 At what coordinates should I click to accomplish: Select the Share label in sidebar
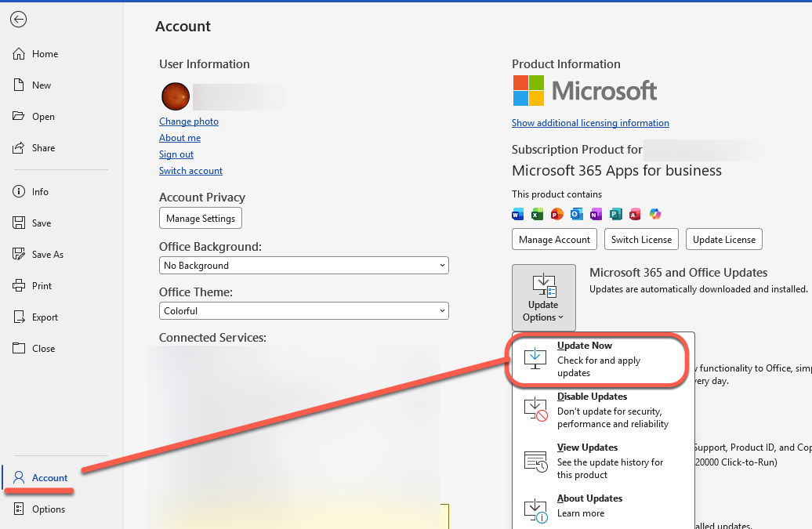click(44, 148)
